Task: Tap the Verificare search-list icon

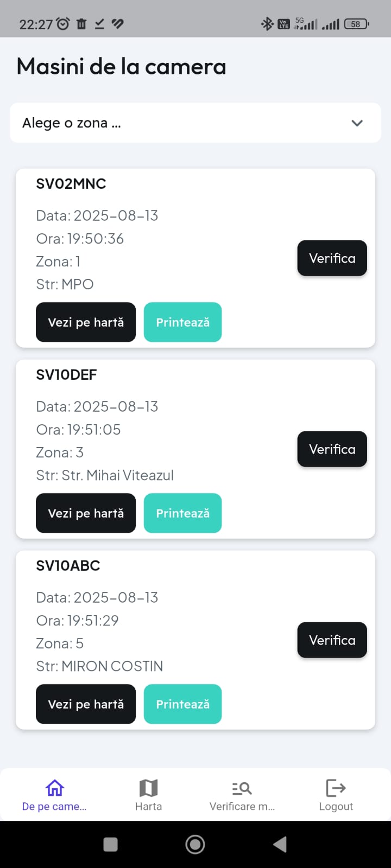Action: pyautogui.click(x=242, y=788)
